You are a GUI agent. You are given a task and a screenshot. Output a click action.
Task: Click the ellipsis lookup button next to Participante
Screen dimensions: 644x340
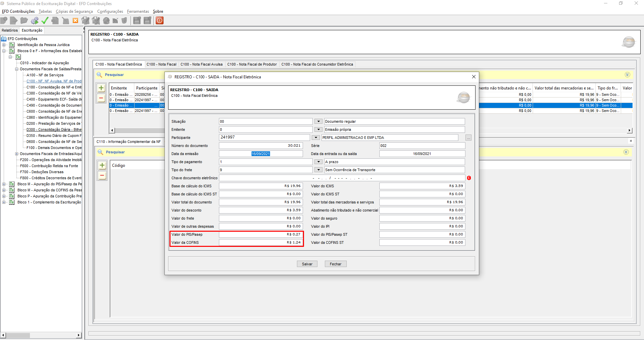[468, 138]
